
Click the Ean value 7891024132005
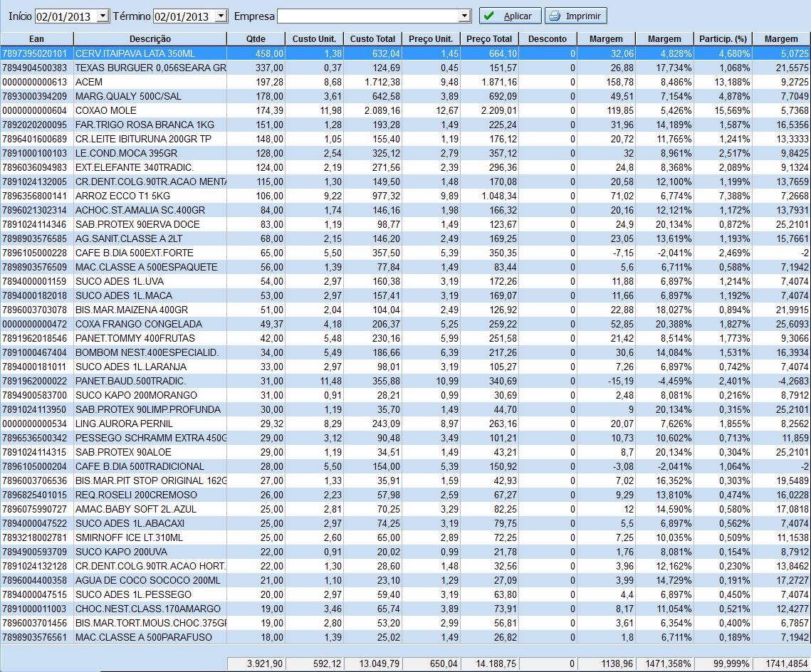35,182
